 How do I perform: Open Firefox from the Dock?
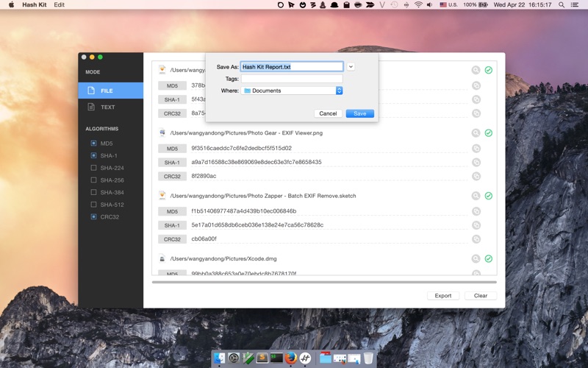pyautogui.click(x=290, y=358)
